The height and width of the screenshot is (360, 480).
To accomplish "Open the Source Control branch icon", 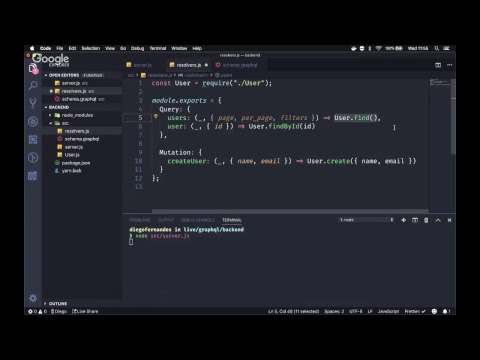I will [33, 103].
